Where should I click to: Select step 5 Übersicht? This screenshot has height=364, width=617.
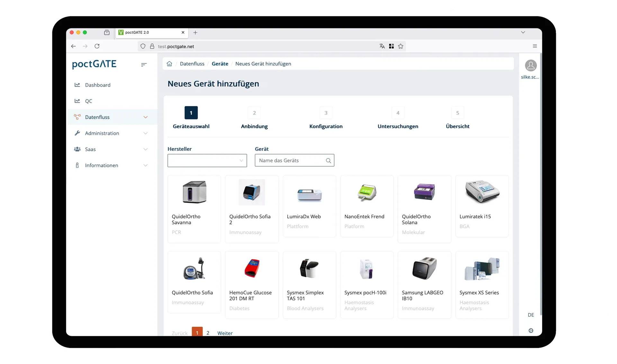458,118
